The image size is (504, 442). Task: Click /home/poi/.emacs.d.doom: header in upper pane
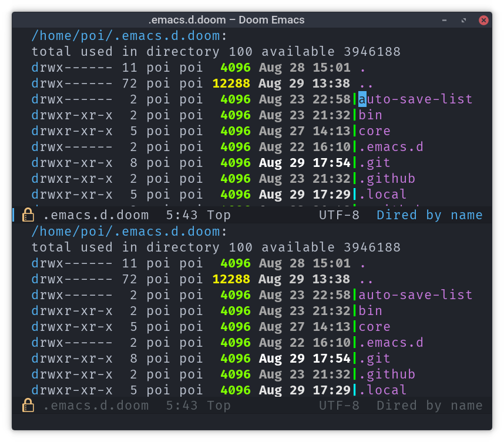pyautogui.click(x=129, y=36)
